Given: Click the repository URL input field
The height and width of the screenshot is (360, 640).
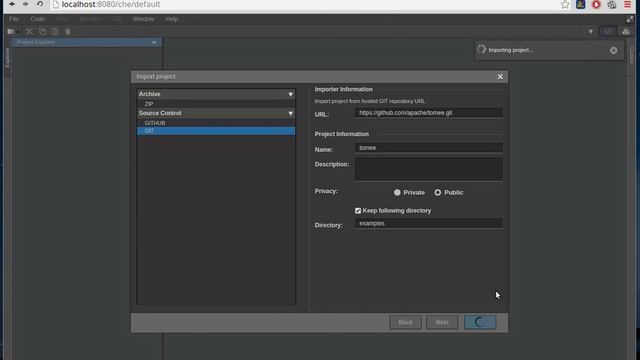Looking at the screenshot, I should click(x=429, y=113).
